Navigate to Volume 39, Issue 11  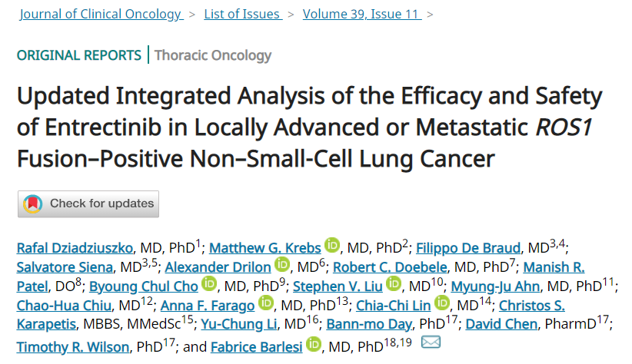pyautogui.click(x=360, y=14)
